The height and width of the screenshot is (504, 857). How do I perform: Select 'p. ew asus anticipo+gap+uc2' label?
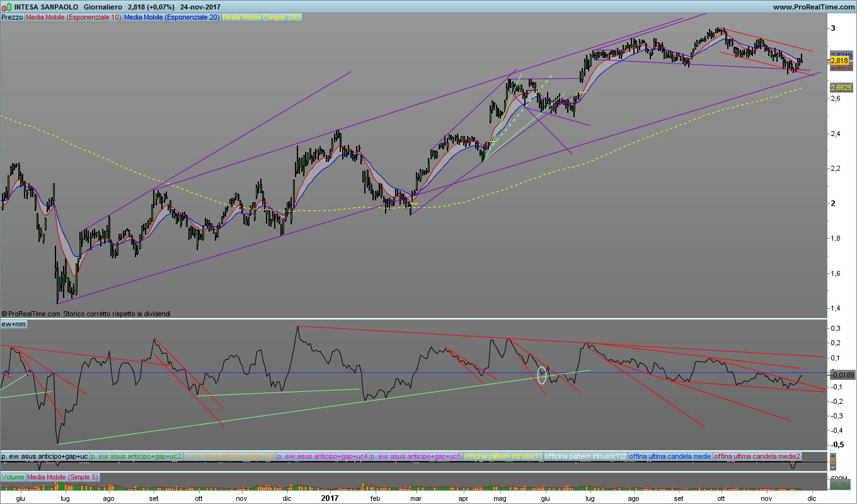[136, 456]
